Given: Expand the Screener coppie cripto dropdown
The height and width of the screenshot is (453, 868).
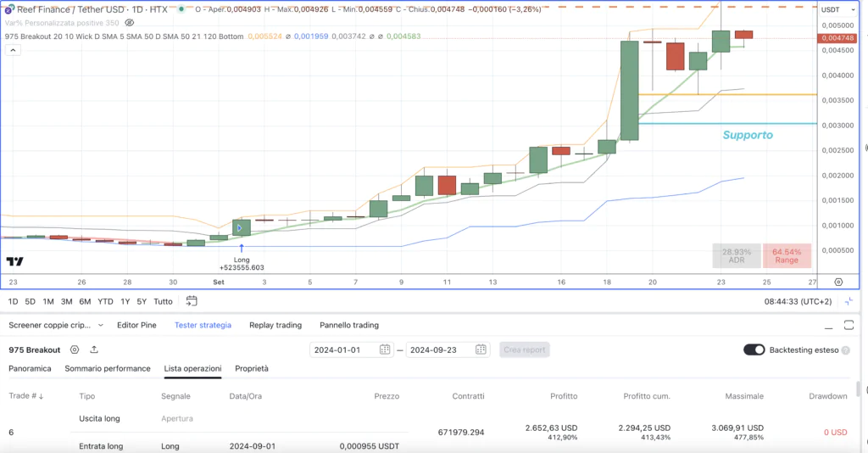Looking at the screenshot, I should [100, 325].
